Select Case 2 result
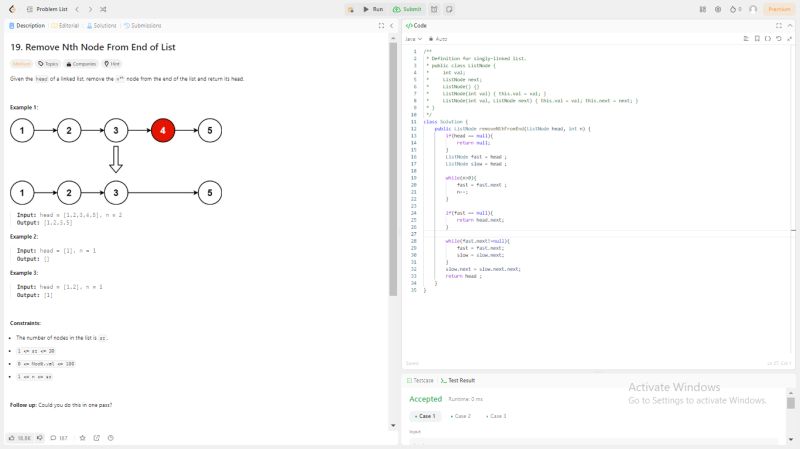800x449 pixels. tap(460, 416)
